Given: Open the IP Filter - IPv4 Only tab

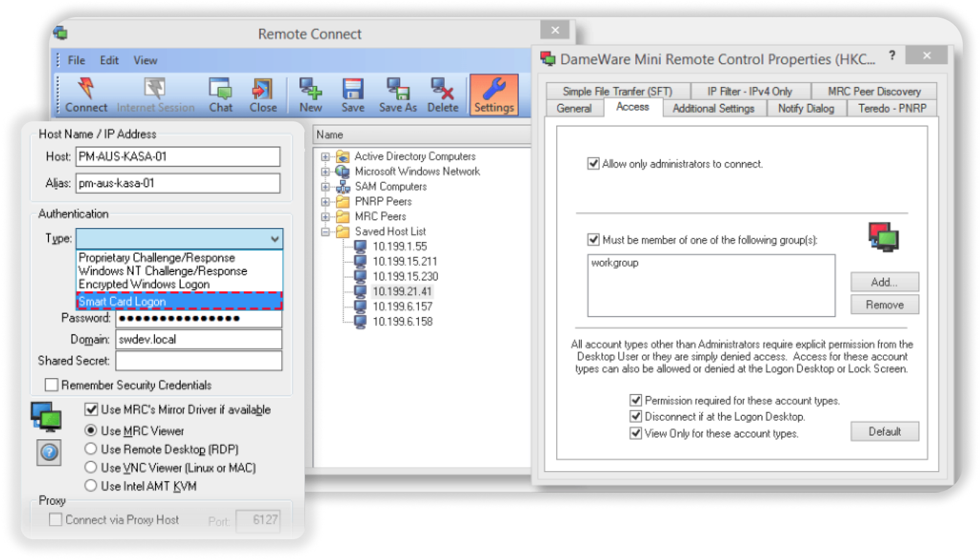Looking at the screenshot, I should (x=750, y=91).
